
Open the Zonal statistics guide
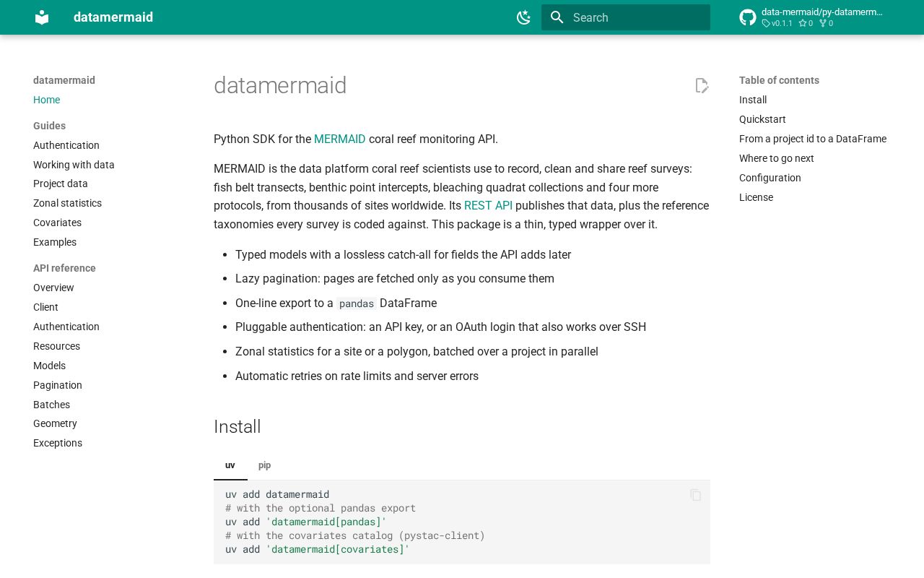(67, 203)
